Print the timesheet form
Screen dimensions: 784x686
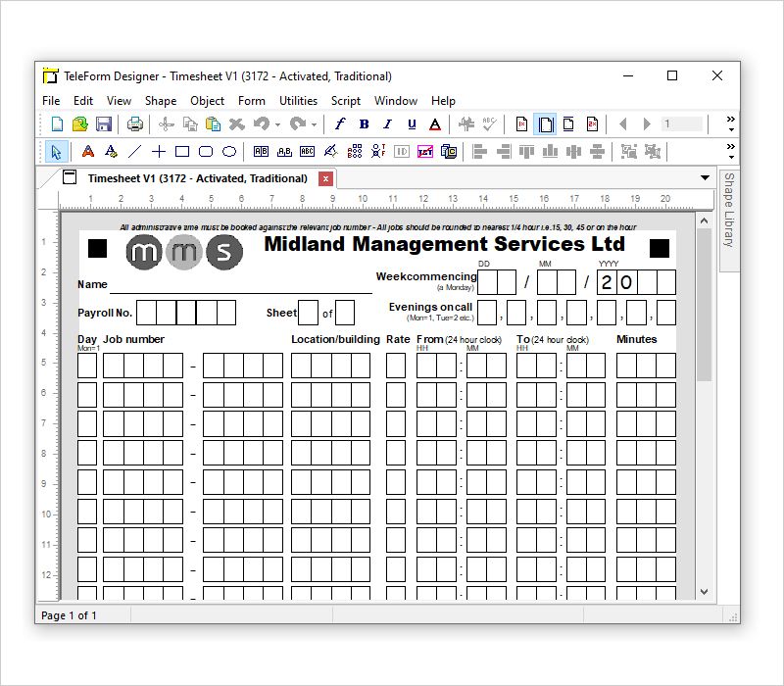pyautogui.click(x=135, y=124)
